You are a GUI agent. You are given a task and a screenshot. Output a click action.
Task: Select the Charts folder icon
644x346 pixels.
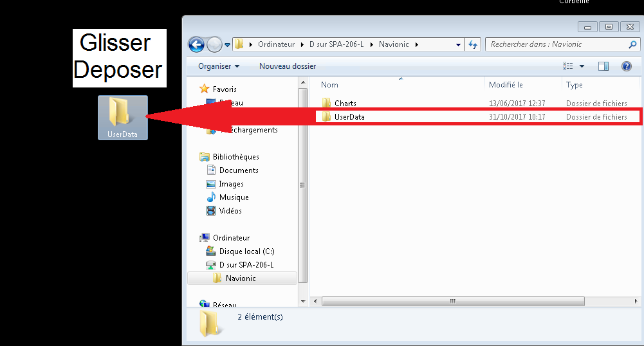pyautogui.click(x=327, y=103)
